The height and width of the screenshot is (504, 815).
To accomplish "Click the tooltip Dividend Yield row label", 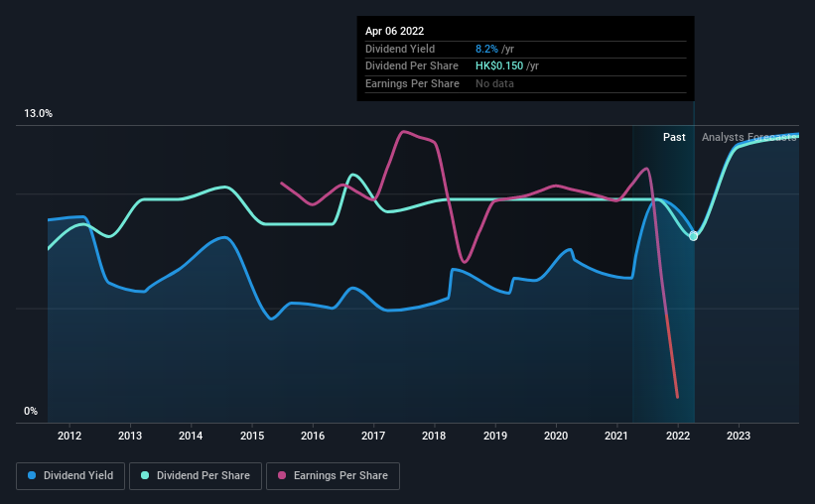I will pyautogui.click(x=400, y=49).
